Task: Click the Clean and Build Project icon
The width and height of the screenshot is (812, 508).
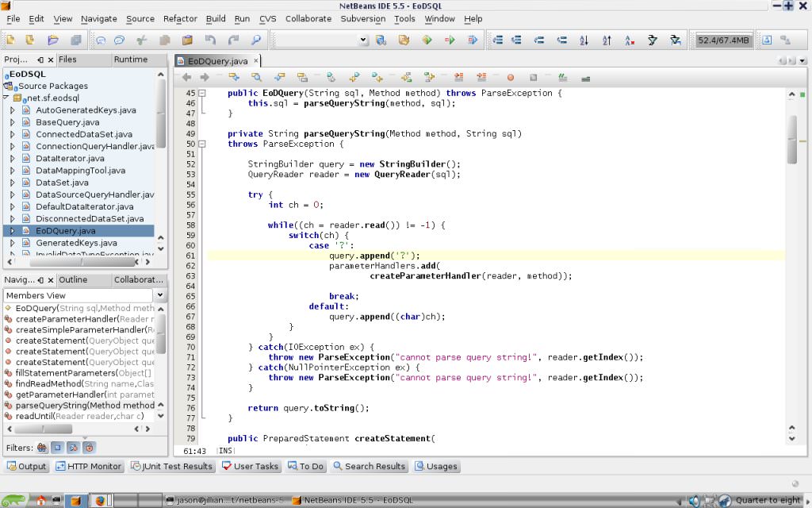Action: pyautogui.click(x=404, y=40)
